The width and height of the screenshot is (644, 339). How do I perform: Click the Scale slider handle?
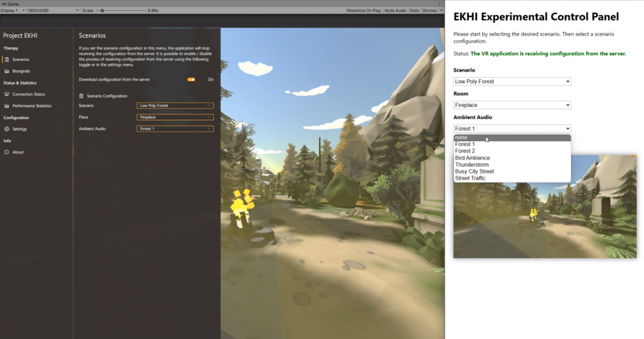(102, 10)
